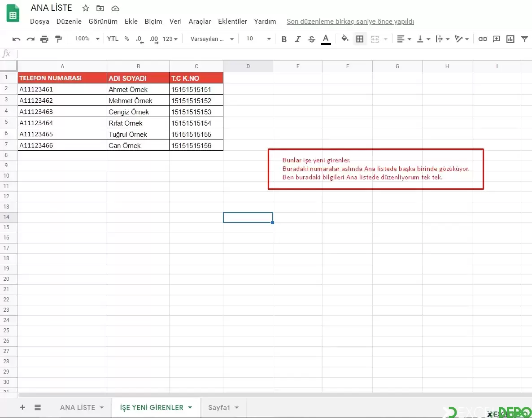Open the zoom 100% dropdown
Screen dimensions: 532x418
pos(87,39)
